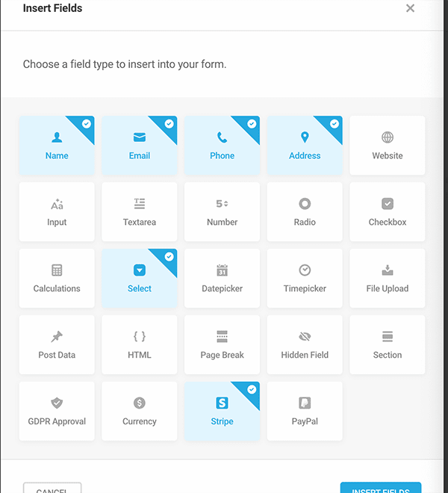Click the Cancel button
Viewport: 448px width, 493px height.
(52, 488)
